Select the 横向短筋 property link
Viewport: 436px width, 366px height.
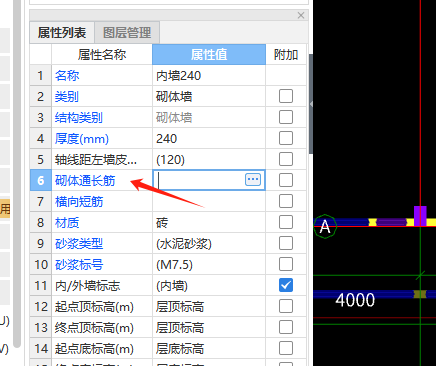click(79, 202)
